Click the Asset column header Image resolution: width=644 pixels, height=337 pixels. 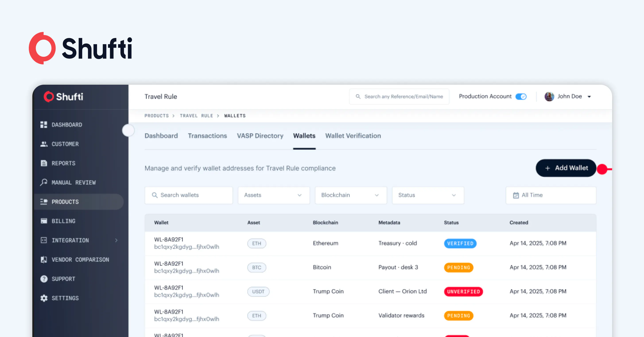pos(254,223)
